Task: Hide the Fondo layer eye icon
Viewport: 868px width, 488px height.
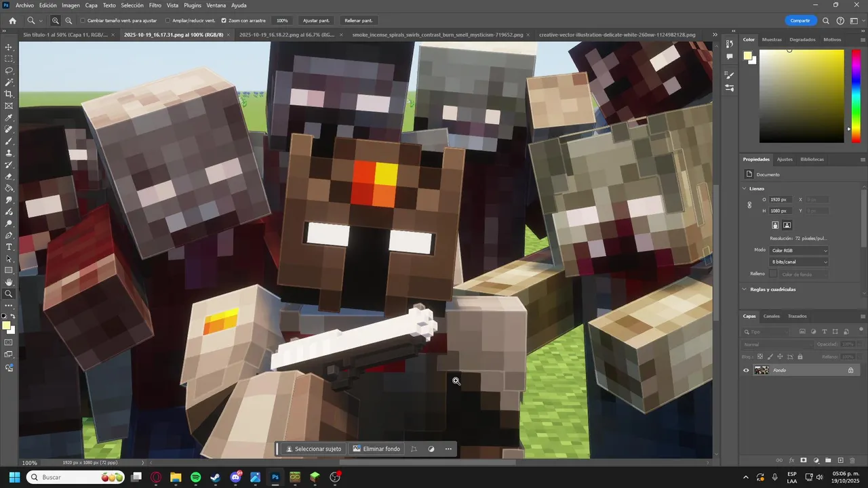Action: [746, 370]
